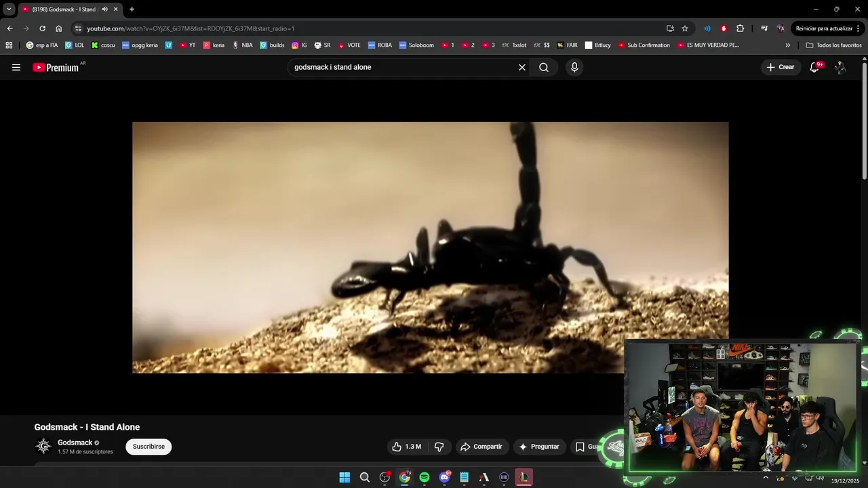Open Chrome media controls icon
Viewport: 868px width, 488px height.
pos(764,28)
